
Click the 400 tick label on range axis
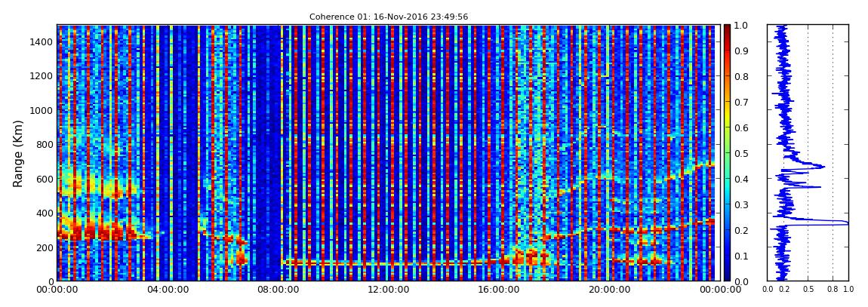[45, 213]
